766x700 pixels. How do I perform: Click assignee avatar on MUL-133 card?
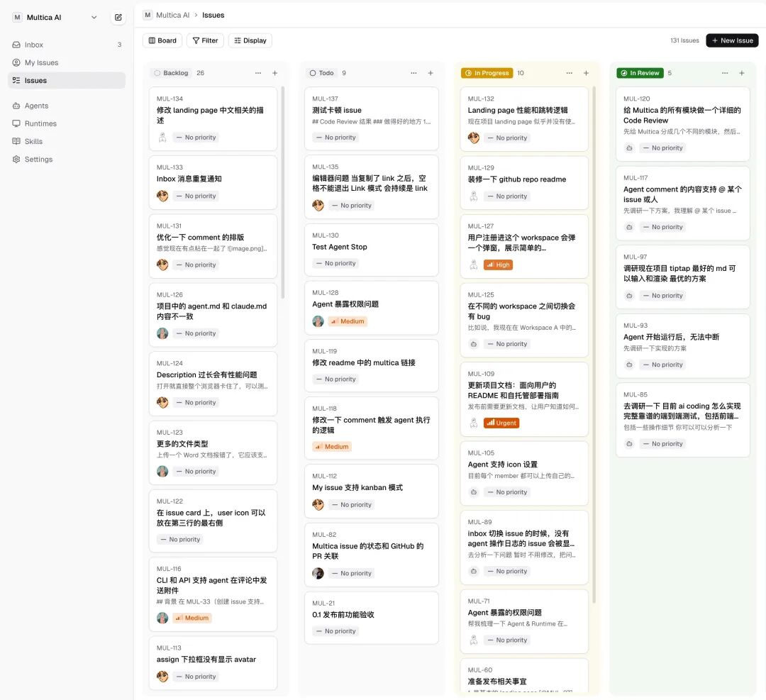point(162,196)
